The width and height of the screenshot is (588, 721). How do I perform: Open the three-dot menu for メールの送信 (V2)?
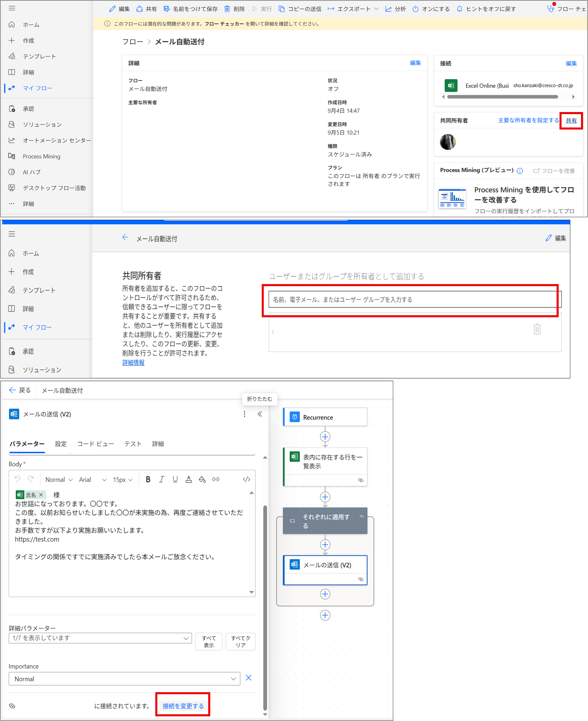tap(245, 414)
